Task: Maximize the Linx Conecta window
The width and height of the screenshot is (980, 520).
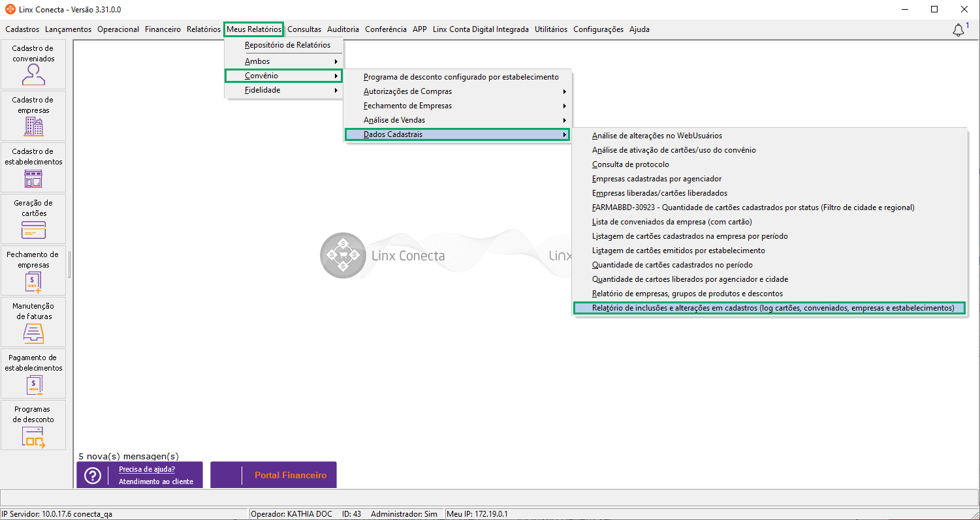Action: tap(934, 10)
